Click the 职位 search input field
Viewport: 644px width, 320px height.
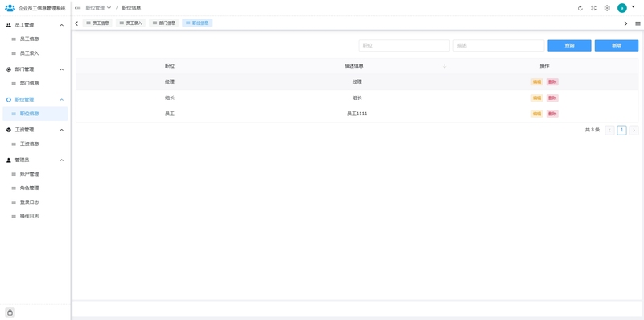coord(404,46)
